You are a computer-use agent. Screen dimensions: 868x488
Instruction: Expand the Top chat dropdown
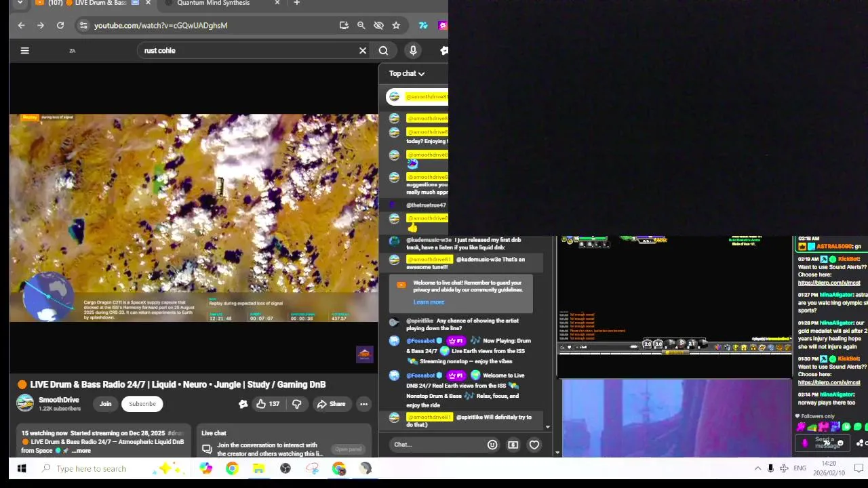tap(407, 73)
